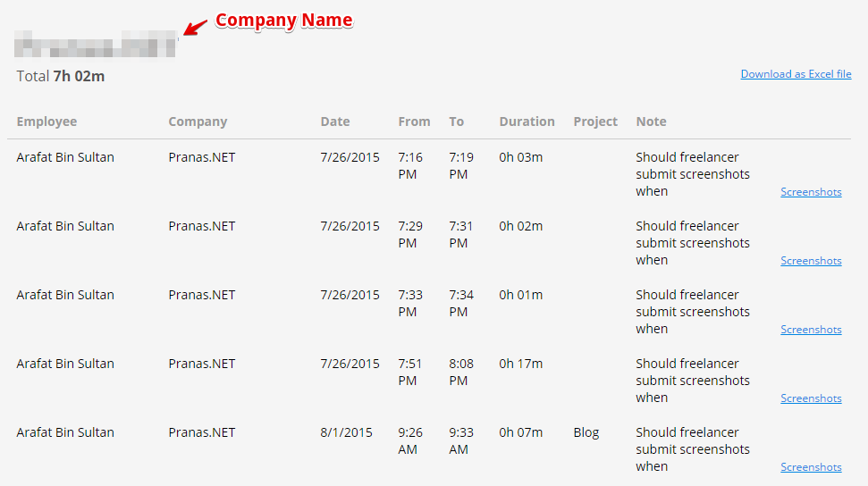868x486 pixels.
Task: Click the Download as Excel file link
Action: point(796,74)
